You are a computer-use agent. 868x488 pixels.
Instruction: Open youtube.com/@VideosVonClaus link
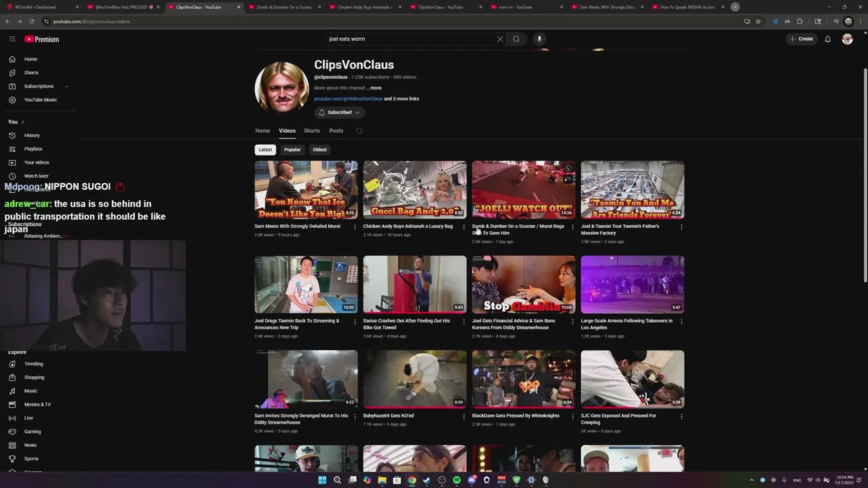tap(348, 99)
